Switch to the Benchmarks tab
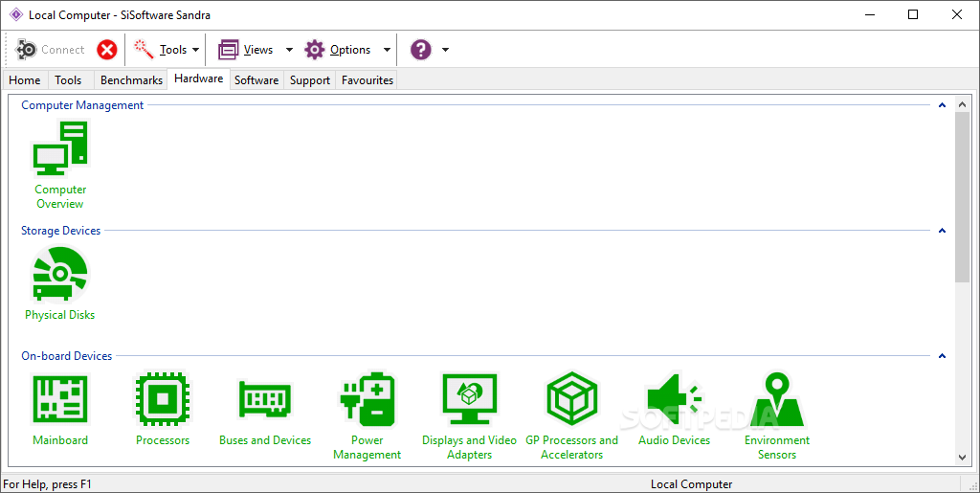 click(x=131, y=80)
